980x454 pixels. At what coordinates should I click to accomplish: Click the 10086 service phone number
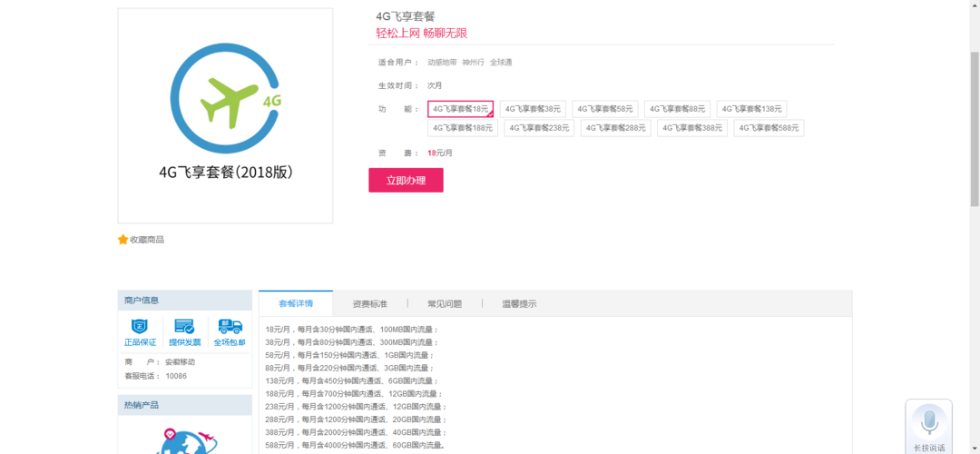[176, 376]
